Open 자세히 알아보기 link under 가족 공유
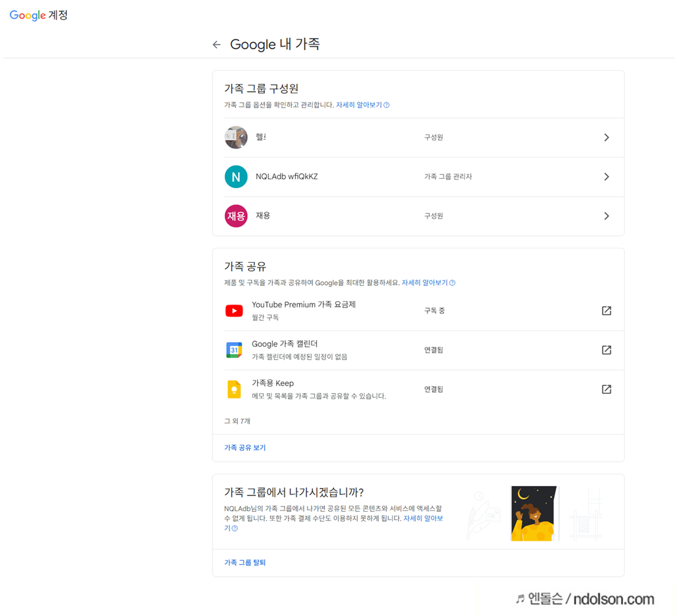678x616 pixels. (x=428, y=282)
